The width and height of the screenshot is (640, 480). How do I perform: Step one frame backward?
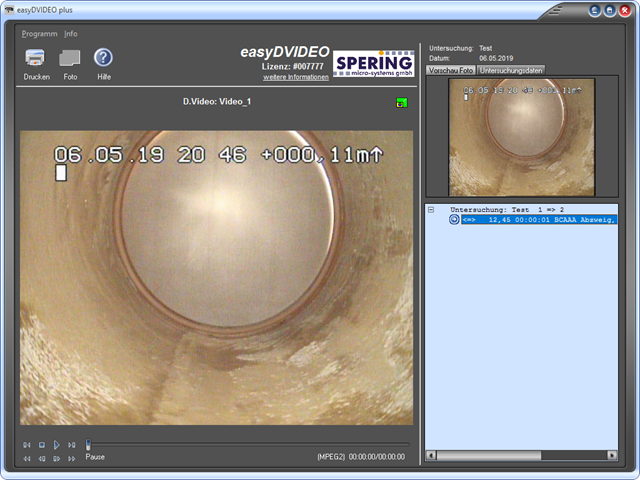(42, 458)
